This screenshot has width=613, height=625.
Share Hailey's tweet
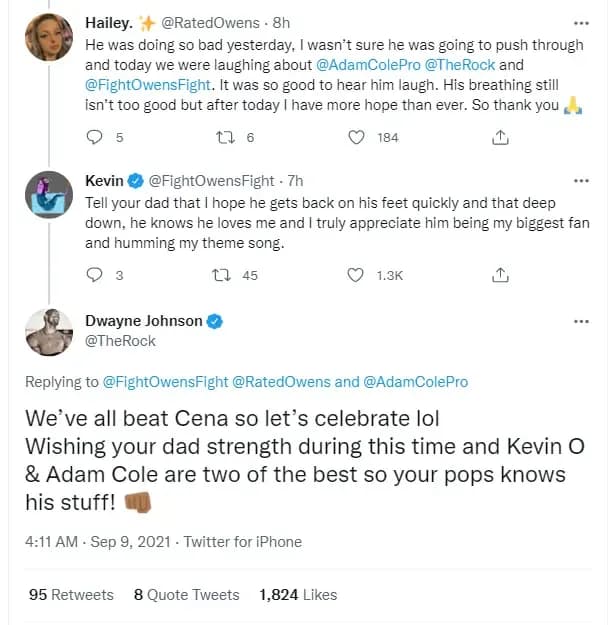[x=501, y=139]
